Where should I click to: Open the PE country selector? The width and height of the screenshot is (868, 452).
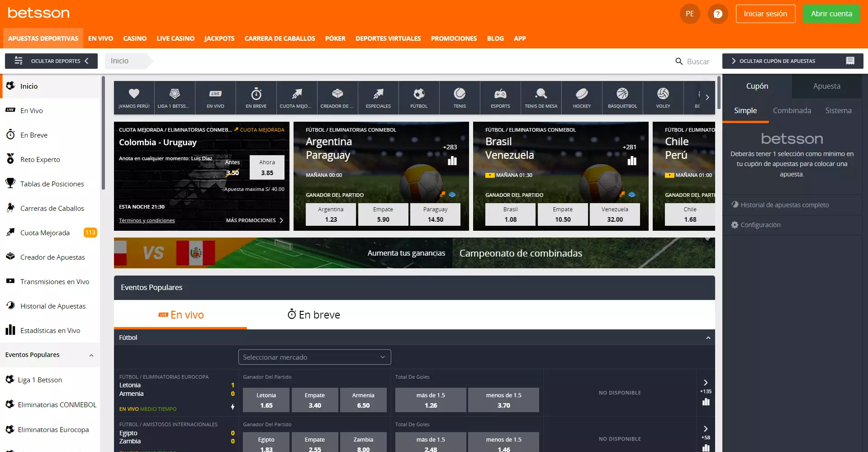(x=690, y=14)
